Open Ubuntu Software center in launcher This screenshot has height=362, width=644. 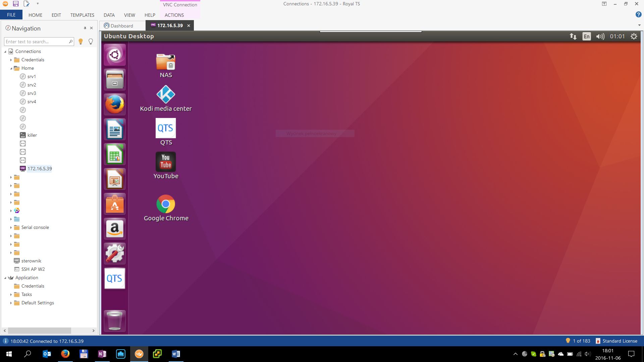[x=115, y=204]
